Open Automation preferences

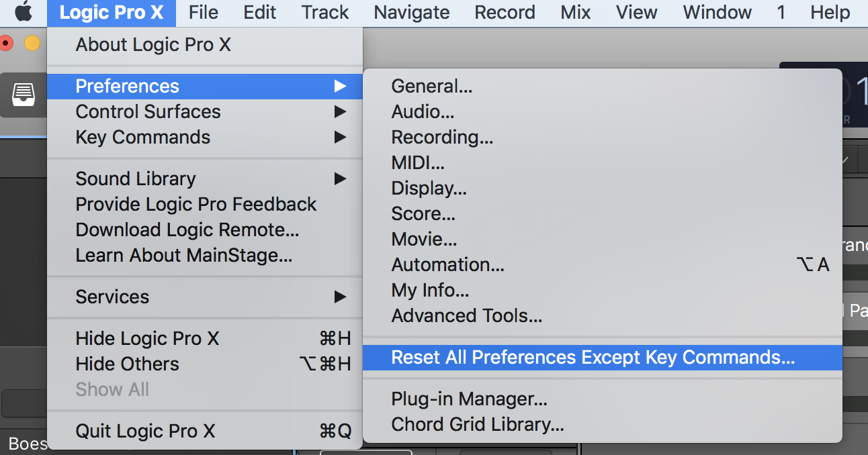[x=447, y=264]
